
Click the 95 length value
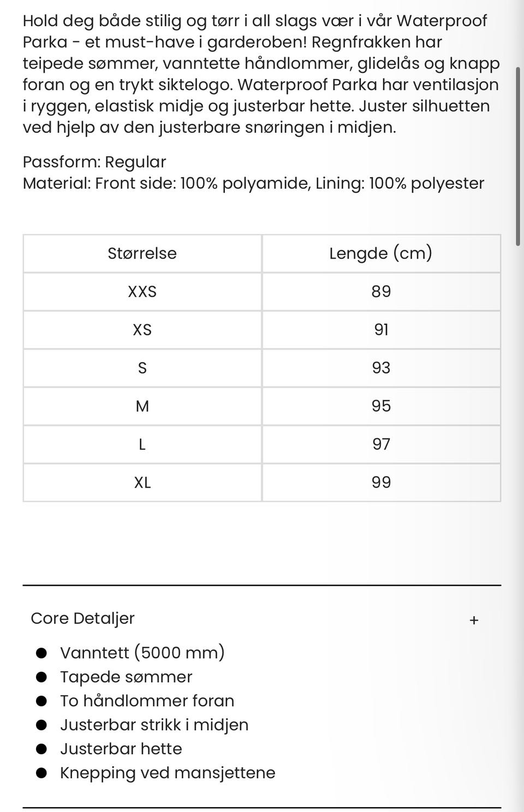point(381,406)
